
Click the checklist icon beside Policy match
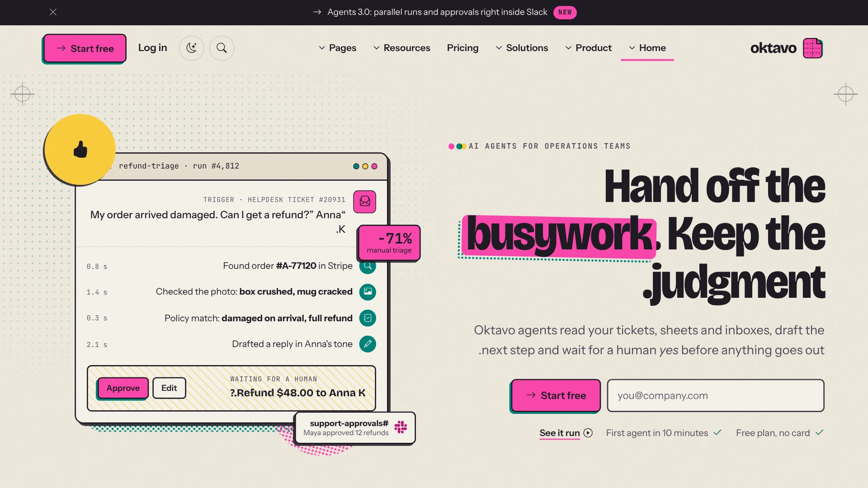click(368, 318)
